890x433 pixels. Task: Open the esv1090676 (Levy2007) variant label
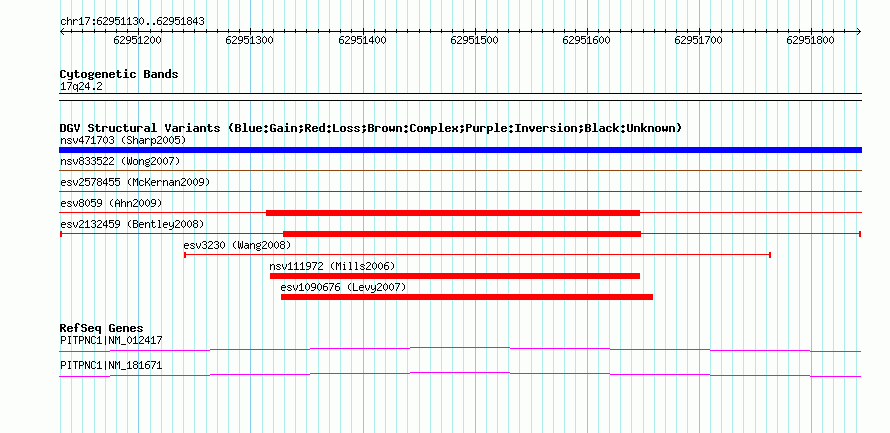[343, 287]
